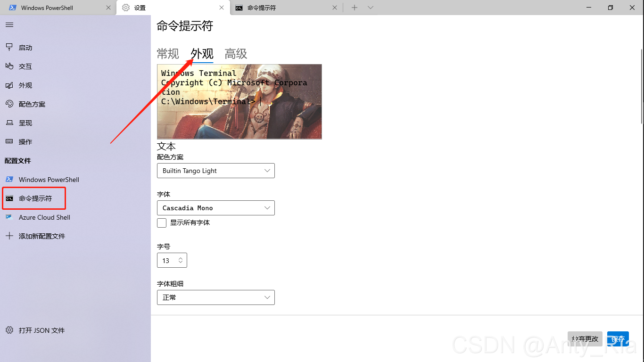
Task: Click the plus icon for 添加新配置文件
Action: (x=9, y=236)
